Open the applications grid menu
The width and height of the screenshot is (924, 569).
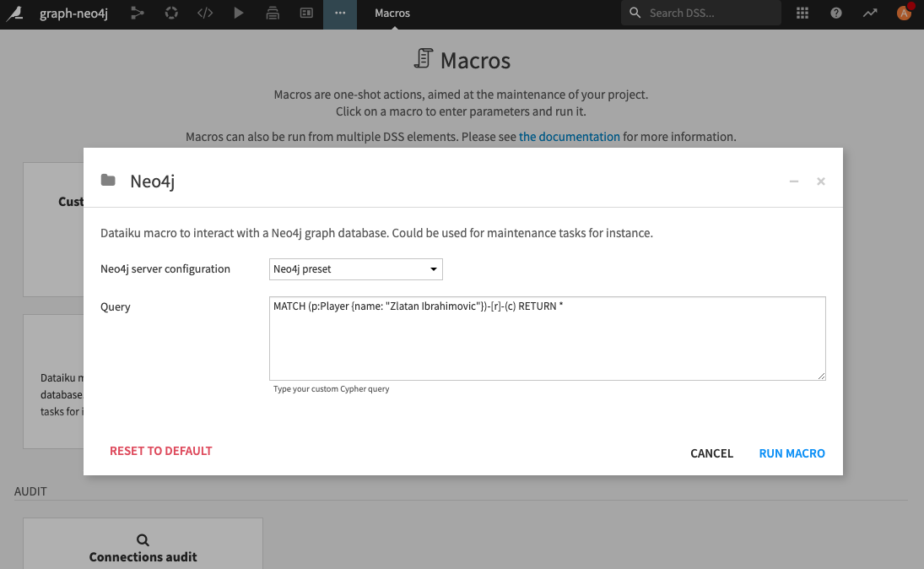[x=802, y=13]
